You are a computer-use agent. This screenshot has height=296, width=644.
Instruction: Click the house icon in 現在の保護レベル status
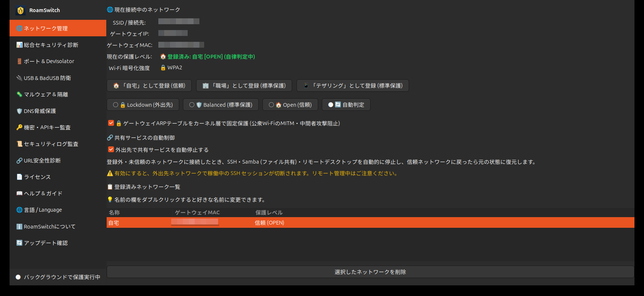click(163, 56)
